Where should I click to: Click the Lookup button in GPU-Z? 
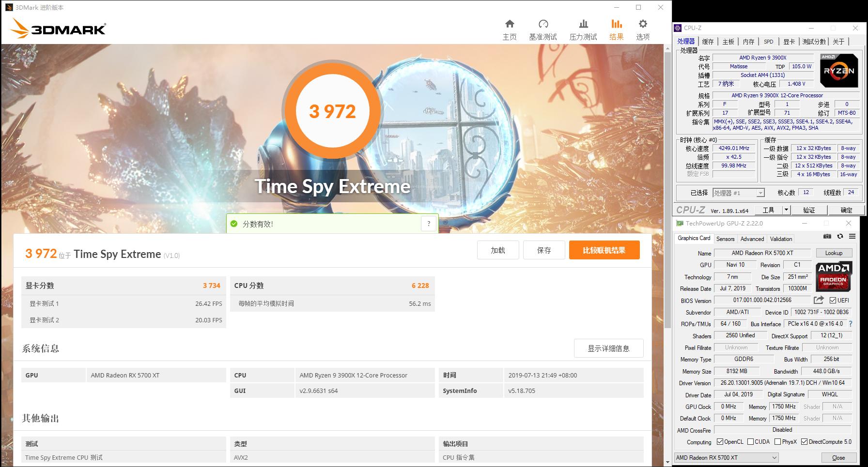(x=834, y=253)
